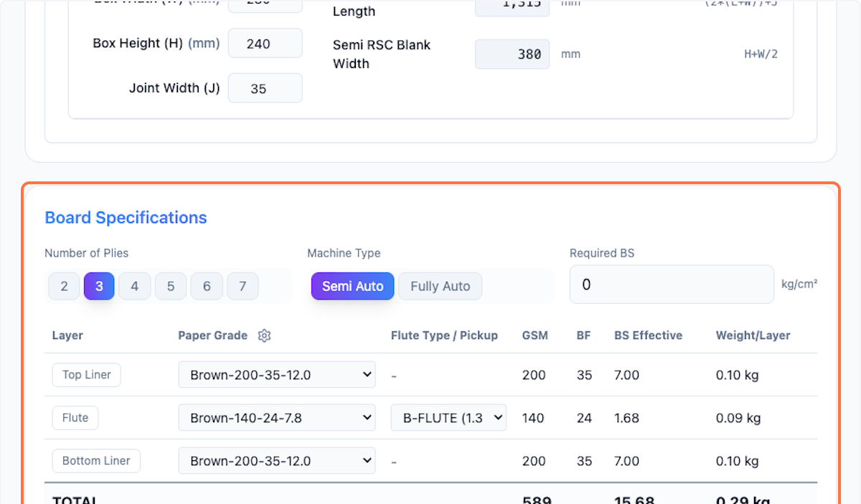Click the Top Liner layer label
This screenshot has height=504, width=861.
[x=86, y=374]
